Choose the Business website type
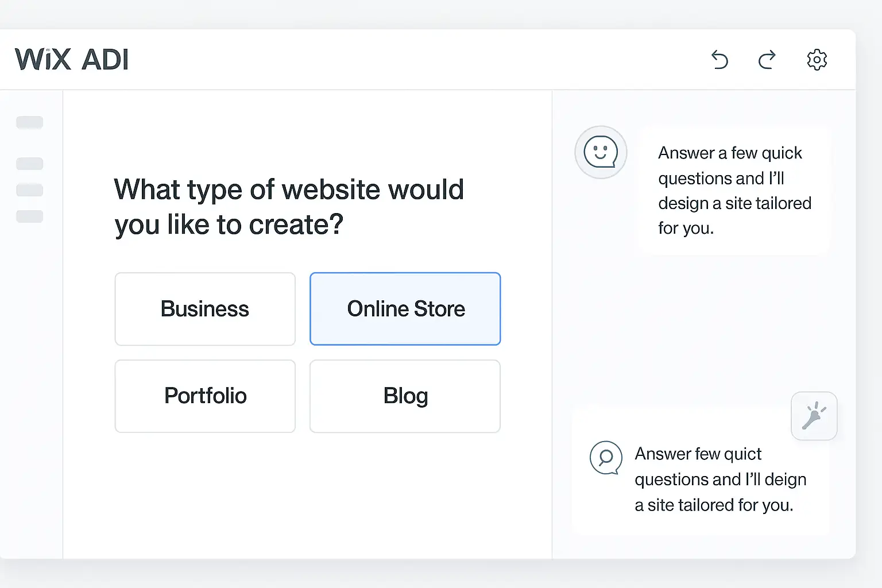The width and height of the screenshot is (882, 588). [205, 309]
